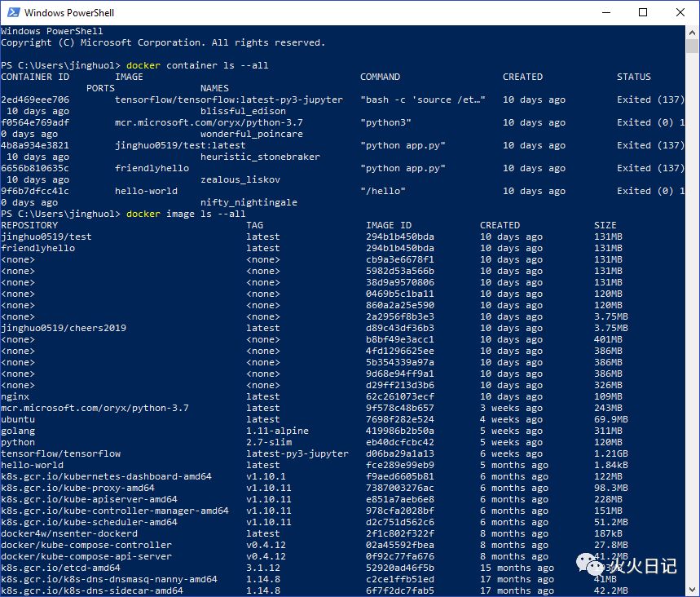Click the TAG column header
Screen dimensions: 700x597
pos(254,225)
